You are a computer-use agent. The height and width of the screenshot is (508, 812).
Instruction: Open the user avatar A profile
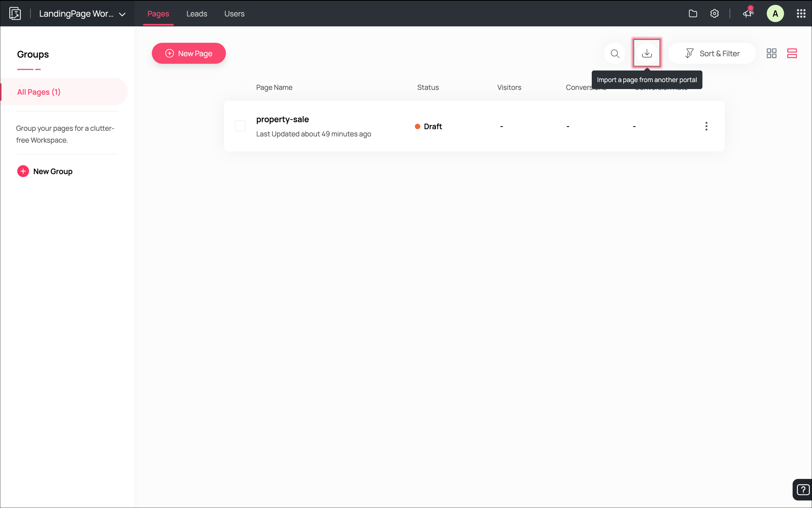tap(775, 14)
